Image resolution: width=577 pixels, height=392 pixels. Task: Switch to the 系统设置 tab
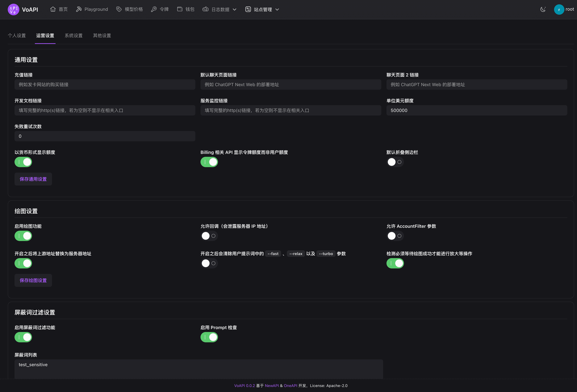[x=73, y=35]
